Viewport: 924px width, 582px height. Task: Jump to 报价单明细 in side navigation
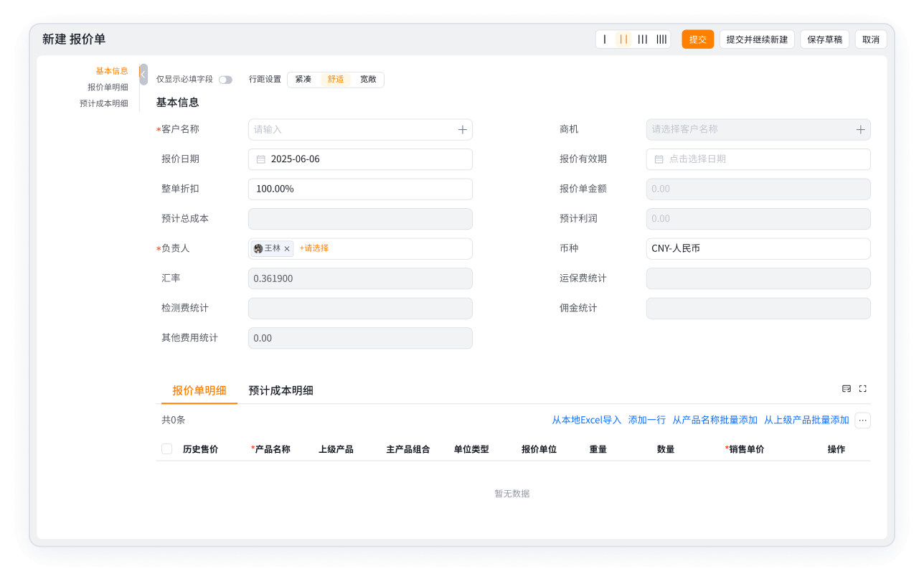pos(108,88)
